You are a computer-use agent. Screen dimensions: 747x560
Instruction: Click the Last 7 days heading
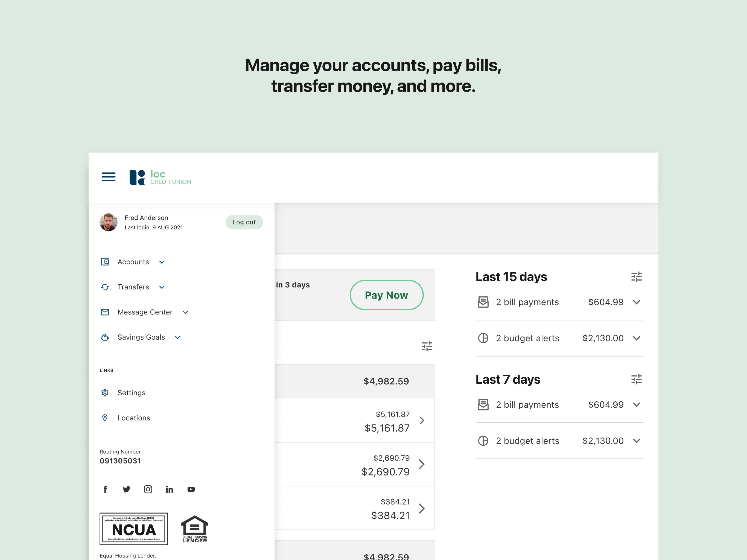(x=508, y=380)
